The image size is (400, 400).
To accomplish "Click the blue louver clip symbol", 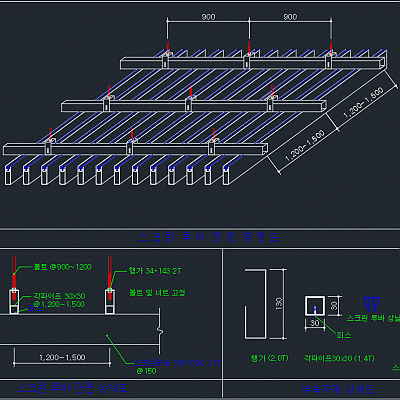I will point(371,304).
